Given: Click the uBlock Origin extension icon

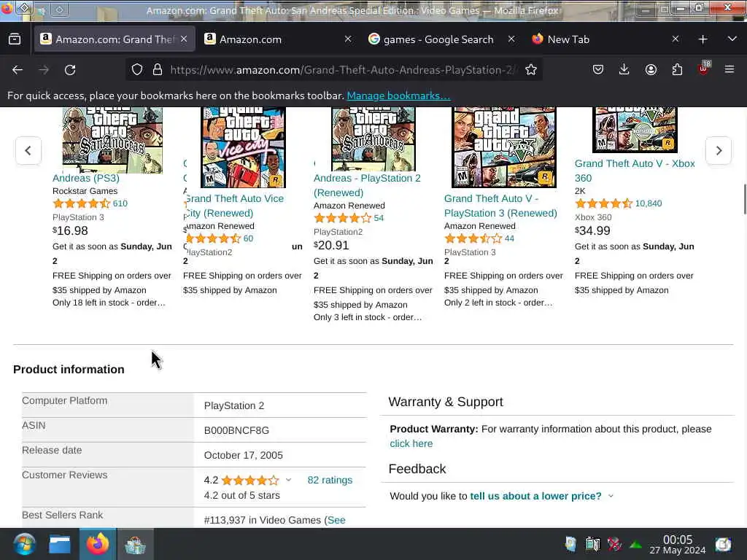Looking at the screenshot, I should coord(704,69).
